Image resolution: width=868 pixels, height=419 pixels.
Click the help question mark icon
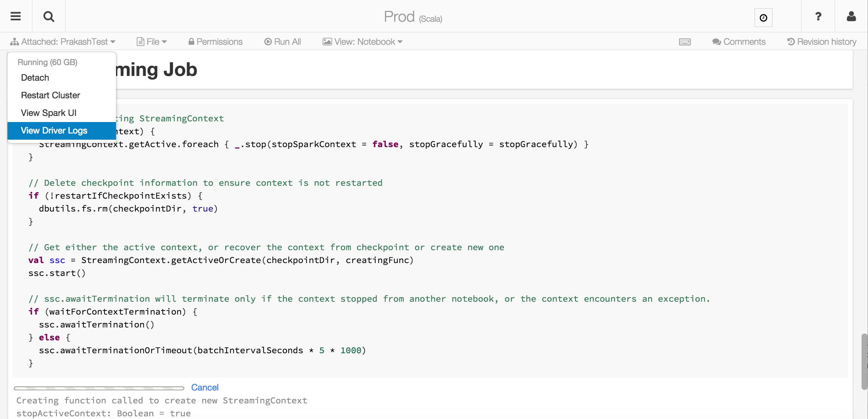pos(818,16)
